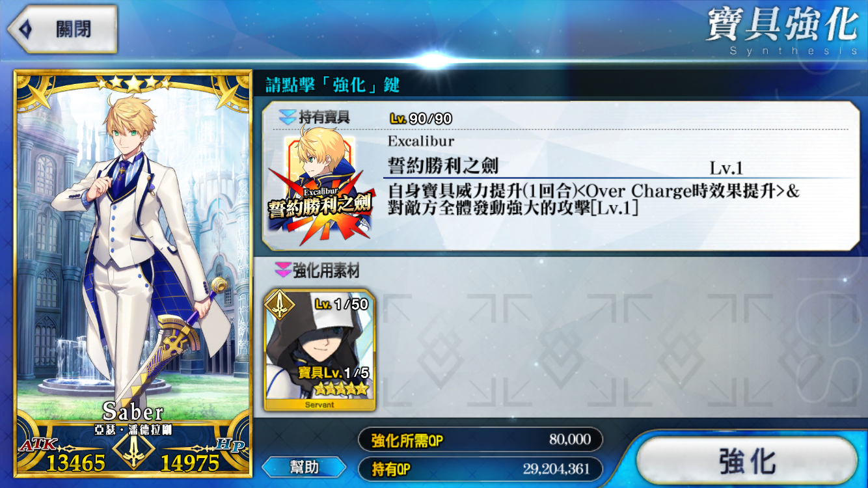Select the Excalibur Noble Phantasm card icon
The height and width of the screenshot is (488, 868).
point(319,190)
